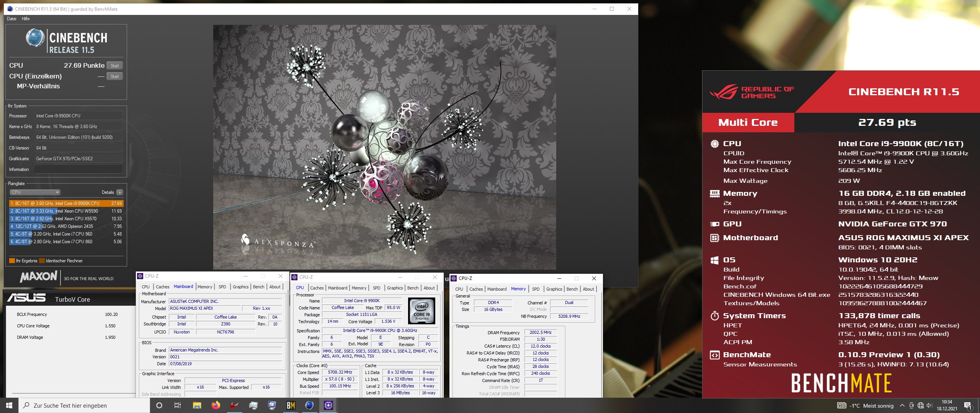Click the Intel Core i9 badge in CPU-Z
Image resolution: width=980 pixels, height=413 pixels.
(x=421, y=311)
